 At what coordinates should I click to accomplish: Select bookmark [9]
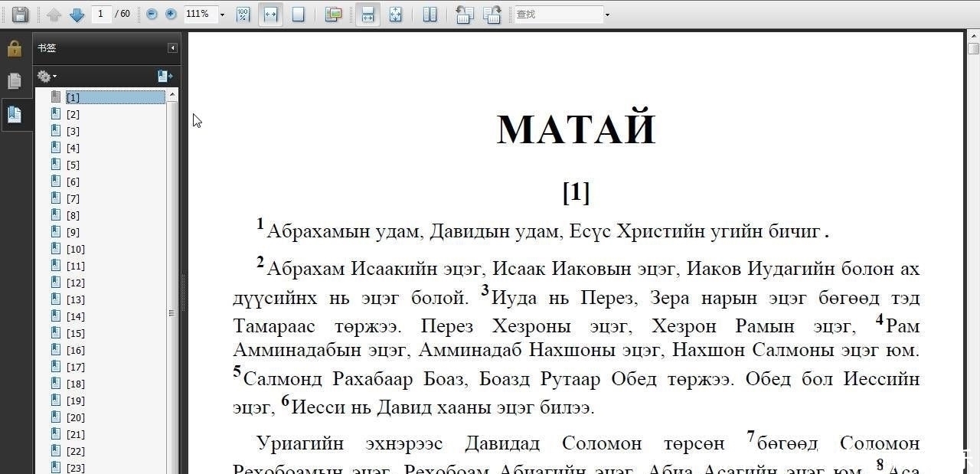(73, 232)
